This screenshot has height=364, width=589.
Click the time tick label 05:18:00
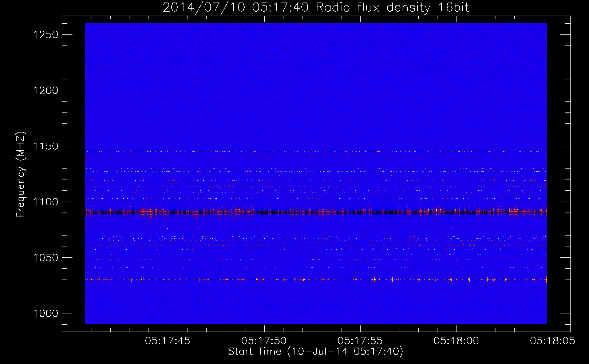tap(456, 341)
